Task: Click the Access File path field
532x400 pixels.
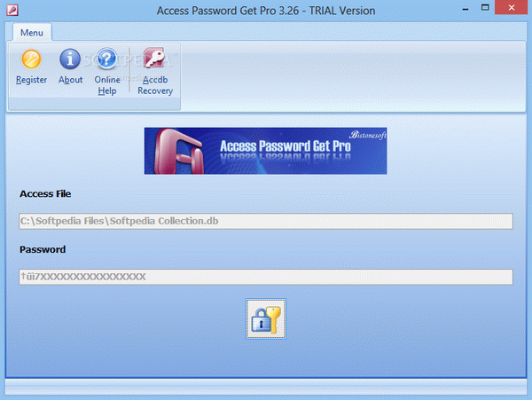Action: tap(266, 221)
